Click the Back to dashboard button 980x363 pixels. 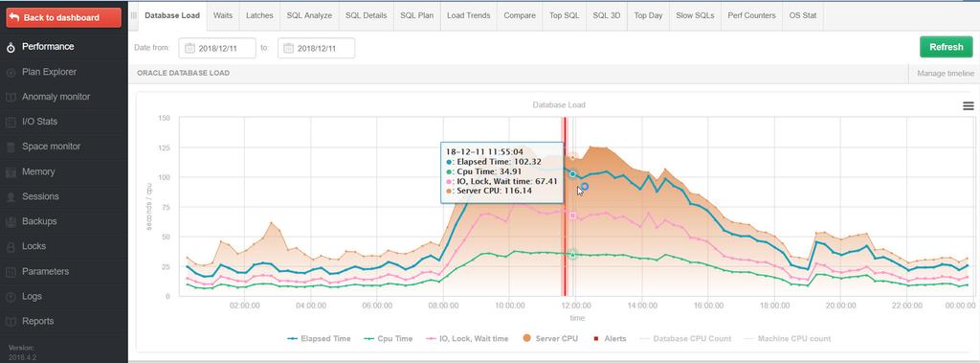pyautogui.click(x=63, y=17)
